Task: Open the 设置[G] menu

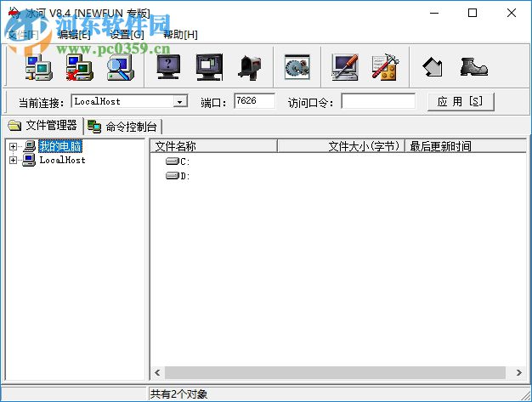Action: (x=127, y=34)
